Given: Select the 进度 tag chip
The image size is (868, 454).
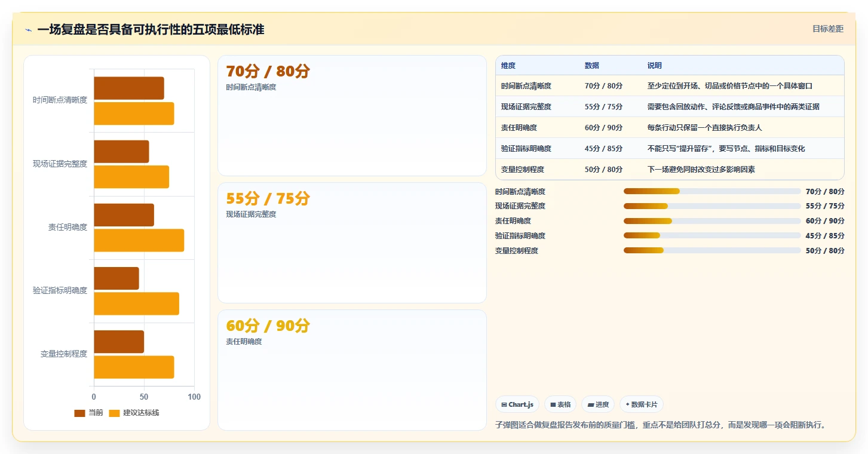Looking at the screenshot, I should coord(597,404).
